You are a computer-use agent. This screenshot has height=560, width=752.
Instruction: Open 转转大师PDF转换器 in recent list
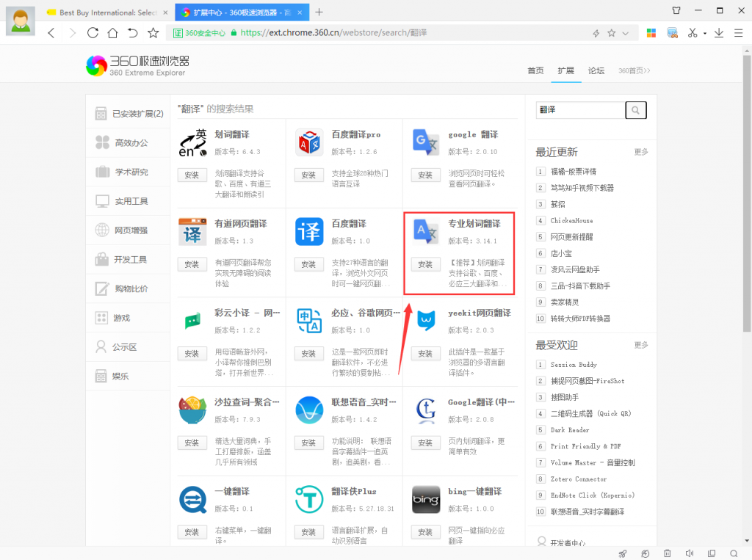coord(580,319)
